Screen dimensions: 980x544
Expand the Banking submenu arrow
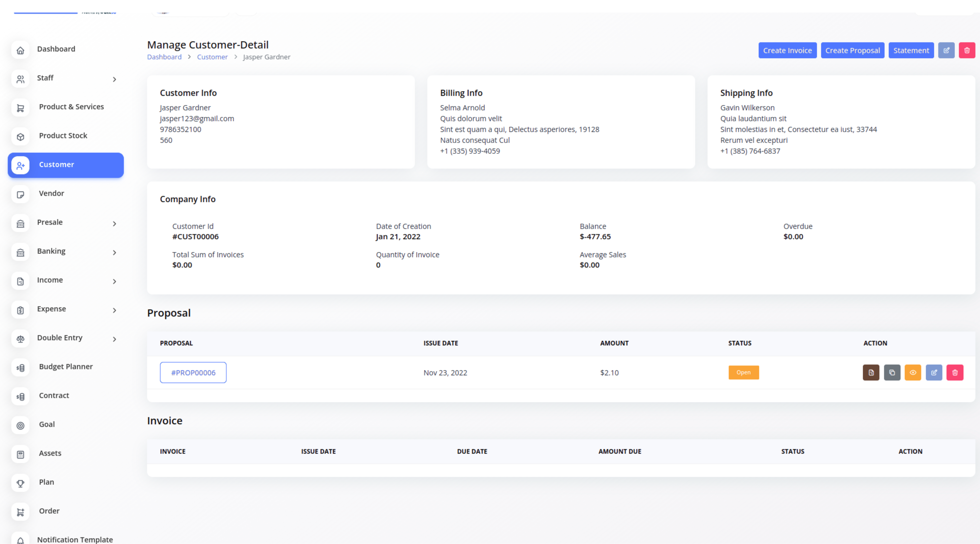(115, 252)
